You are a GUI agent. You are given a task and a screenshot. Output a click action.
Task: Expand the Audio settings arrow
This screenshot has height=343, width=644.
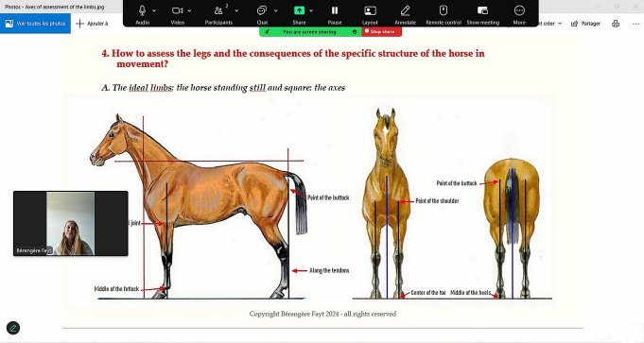pyautogui.click(x=154, y=10)
